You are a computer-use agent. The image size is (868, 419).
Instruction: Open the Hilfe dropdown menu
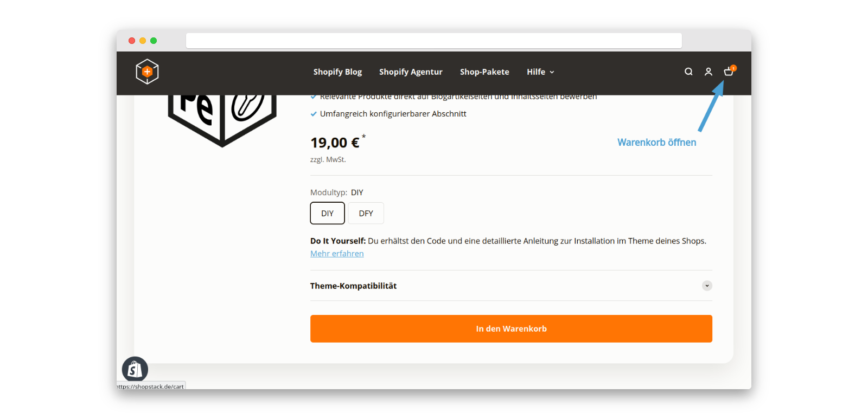540,72
